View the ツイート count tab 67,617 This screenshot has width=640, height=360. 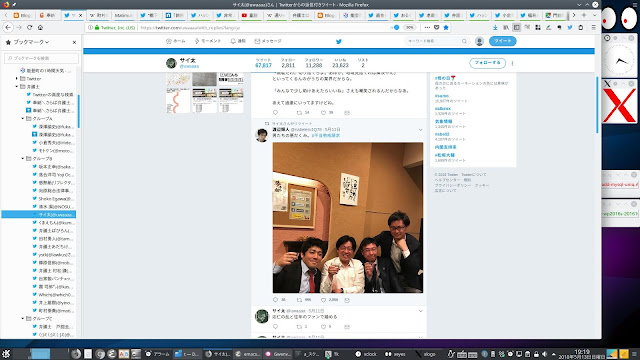(263, 62)
